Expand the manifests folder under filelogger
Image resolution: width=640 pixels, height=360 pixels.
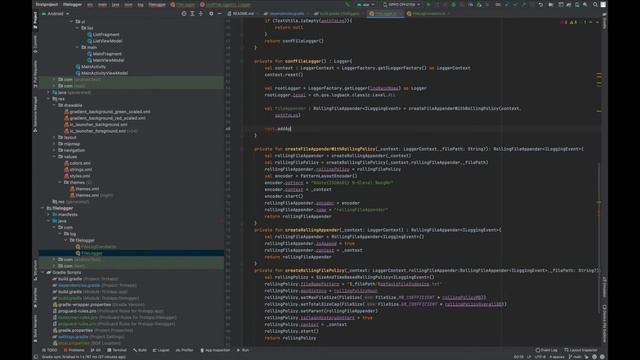coord(49,215)
